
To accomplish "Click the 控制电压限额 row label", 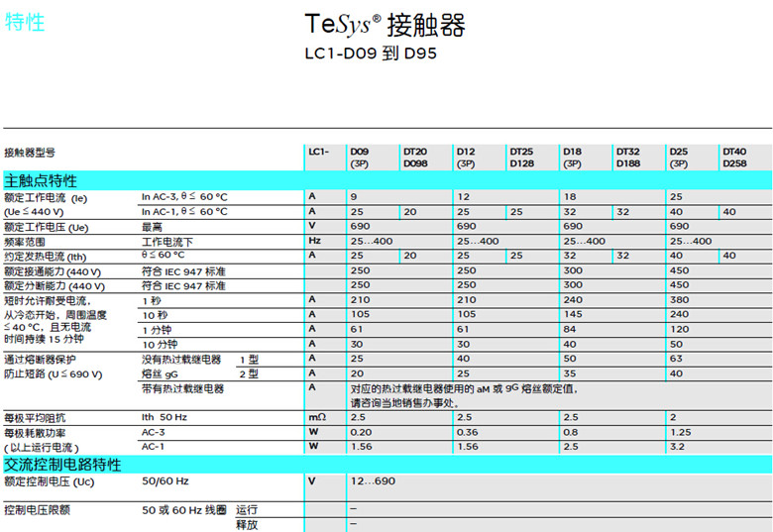I will [37, 509].
